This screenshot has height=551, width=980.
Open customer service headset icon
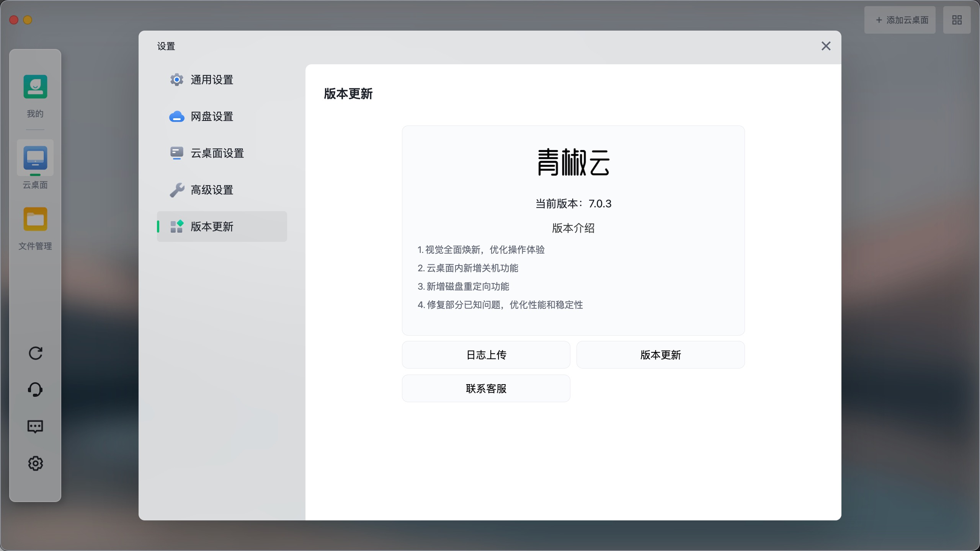35,390
